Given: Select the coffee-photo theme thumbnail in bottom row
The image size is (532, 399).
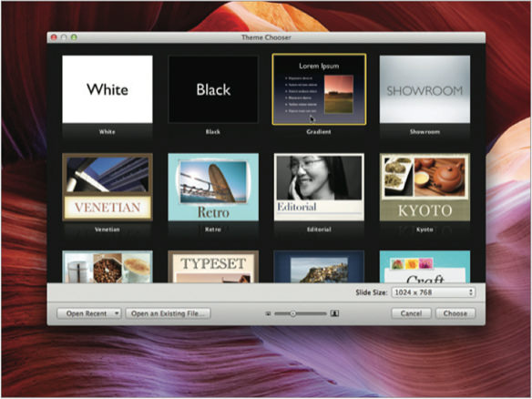Looking at the screenshot, I should click(x=107, y=267).
